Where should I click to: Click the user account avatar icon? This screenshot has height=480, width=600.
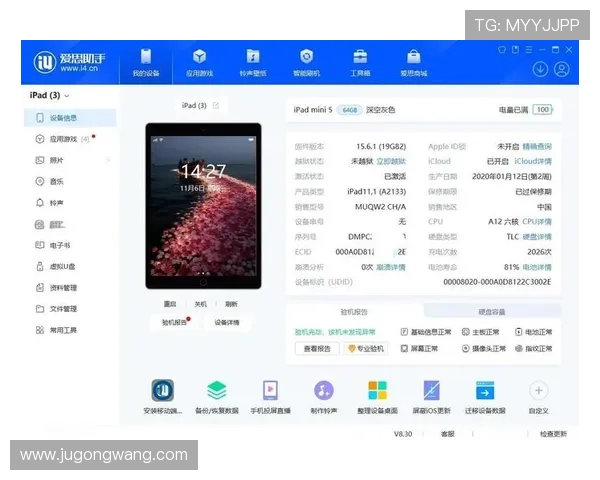click(562, 70)
